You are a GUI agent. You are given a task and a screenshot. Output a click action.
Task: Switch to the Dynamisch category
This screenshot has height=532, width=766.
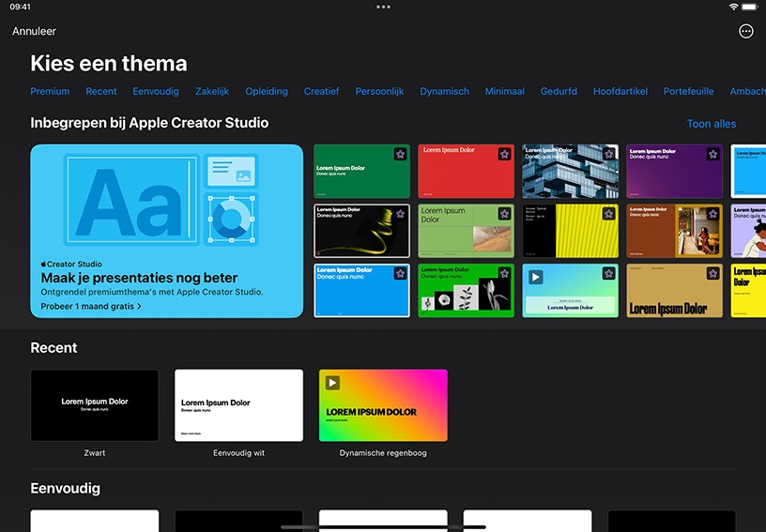[445, 91]
